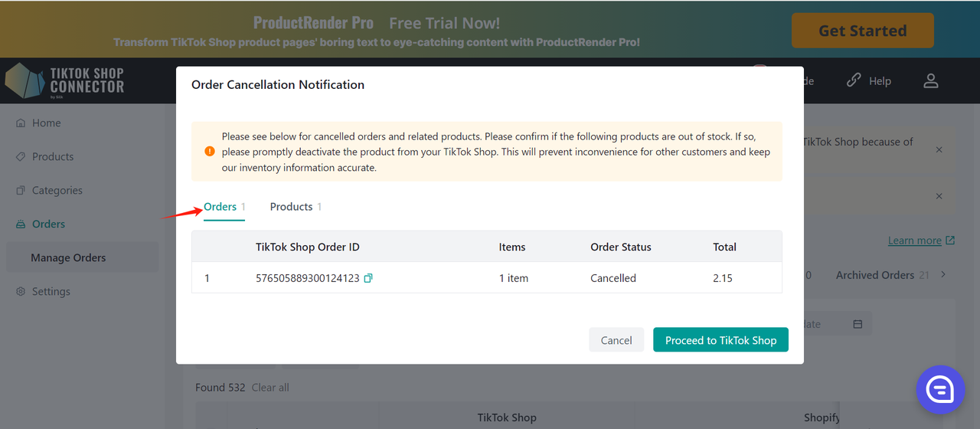Switch to the Products tab
This screenshot has height=429, width=980.
tap(292, 207)
